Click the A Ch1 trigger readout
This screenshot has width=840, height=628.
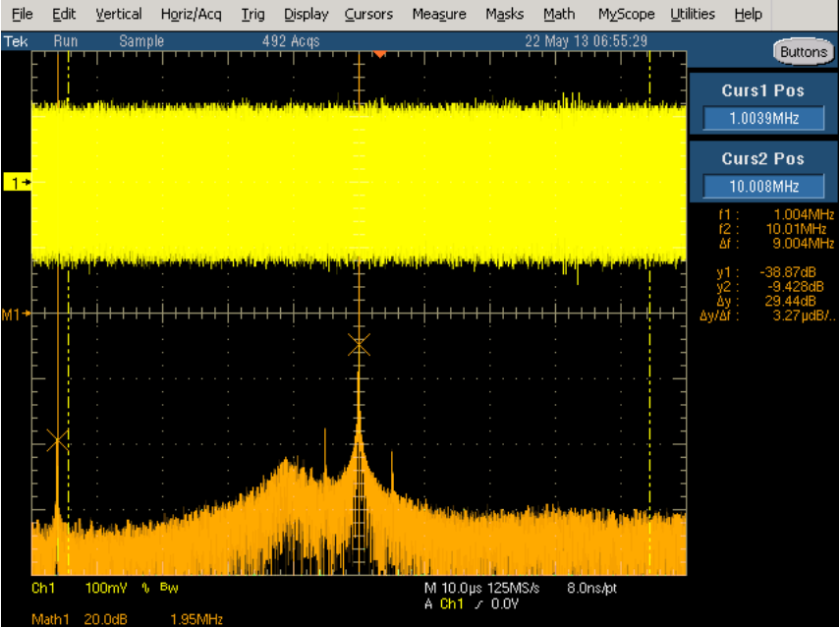pos(472,604)
